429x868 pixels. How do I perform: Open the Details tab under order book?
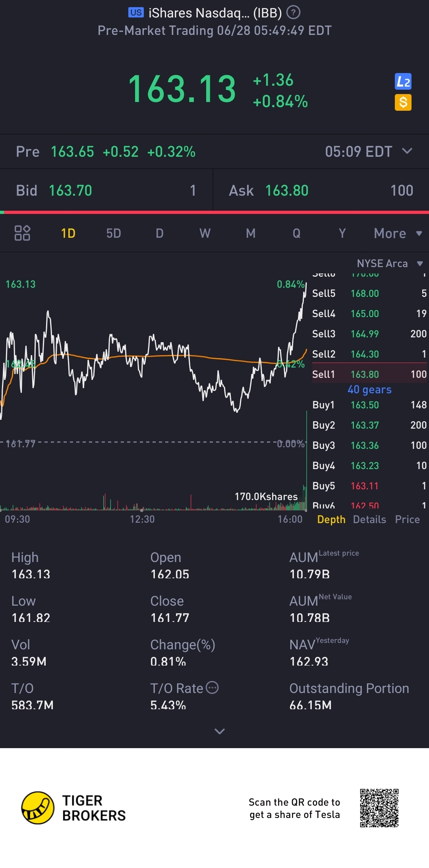point(369,520)
